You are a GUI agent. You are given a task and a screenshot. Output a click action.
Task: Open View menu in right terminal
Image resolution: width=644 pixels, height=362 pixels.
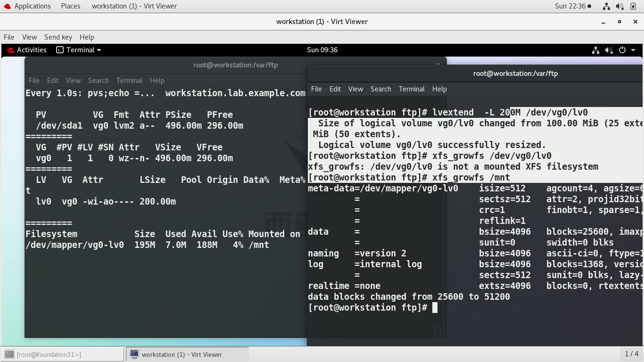click(x=355, y=89)
